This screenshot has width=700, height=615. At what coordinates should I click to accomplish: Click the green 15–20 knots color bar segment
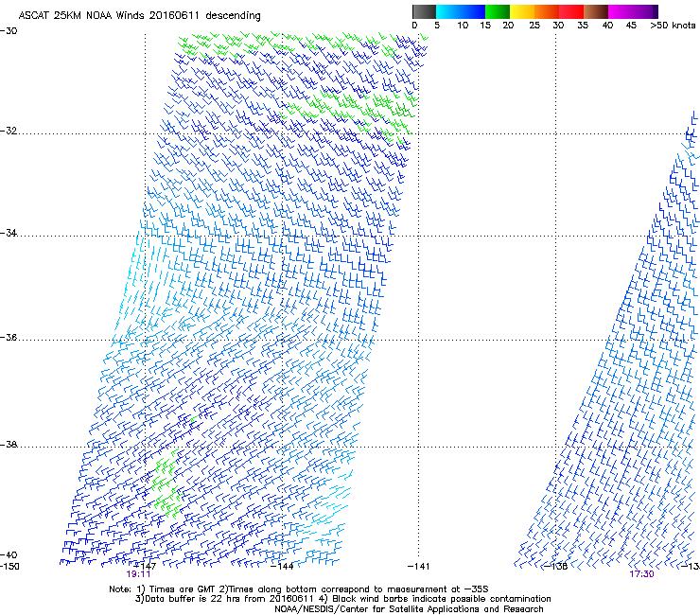(498, 11)
